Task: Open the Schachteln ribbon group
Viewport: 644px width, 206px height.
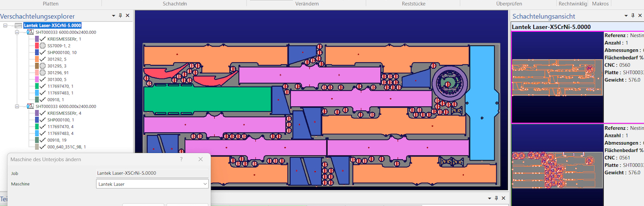Action: pyautogui.click(x=175, y=4)
